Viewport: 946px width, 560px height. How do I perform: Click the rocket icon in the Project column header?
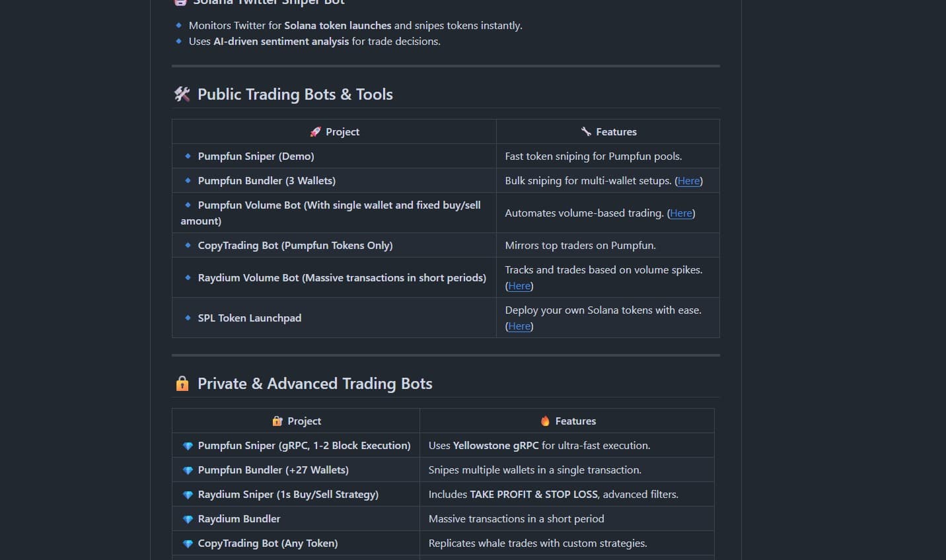[x=315, y=131]
